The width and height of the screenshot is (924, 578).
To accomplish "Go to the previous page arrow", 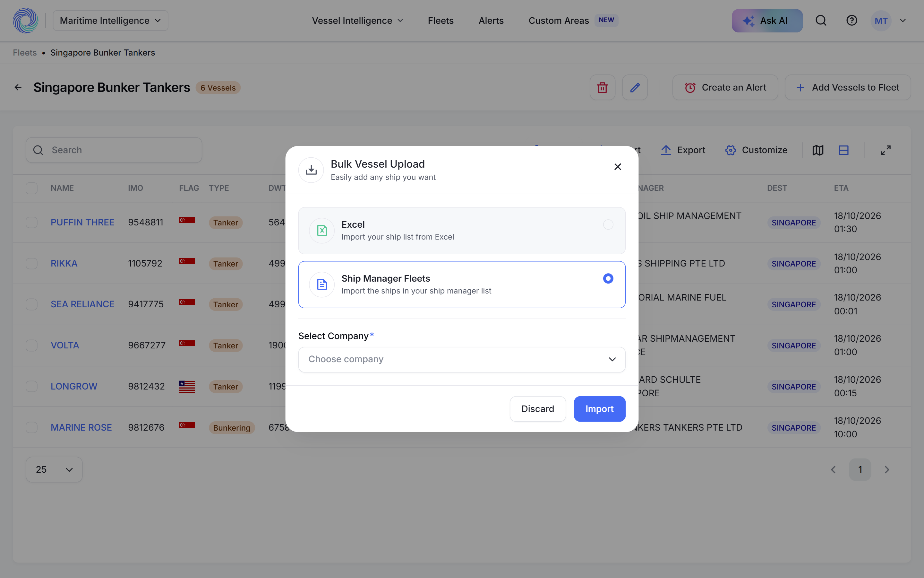I will tap(833, 469).
